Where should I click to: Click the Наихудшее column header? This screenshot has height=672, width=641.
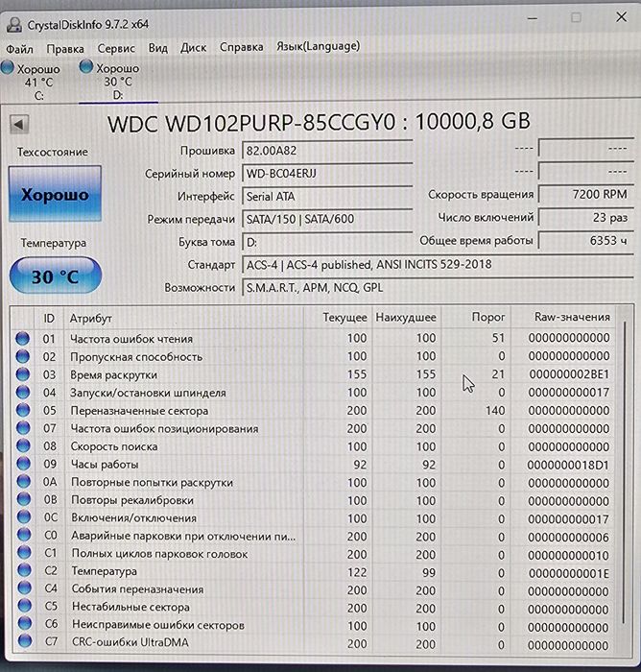(406, 318)
